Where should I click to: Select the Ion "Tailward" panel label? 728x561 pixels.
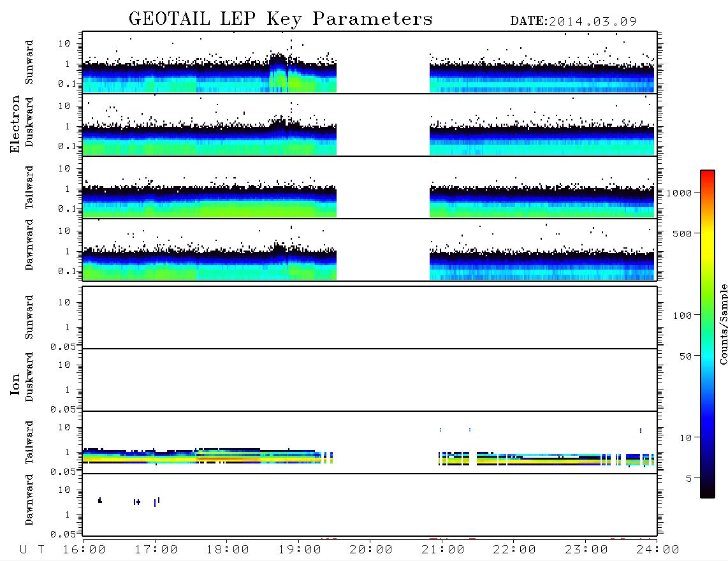click(x=29, y=442)
